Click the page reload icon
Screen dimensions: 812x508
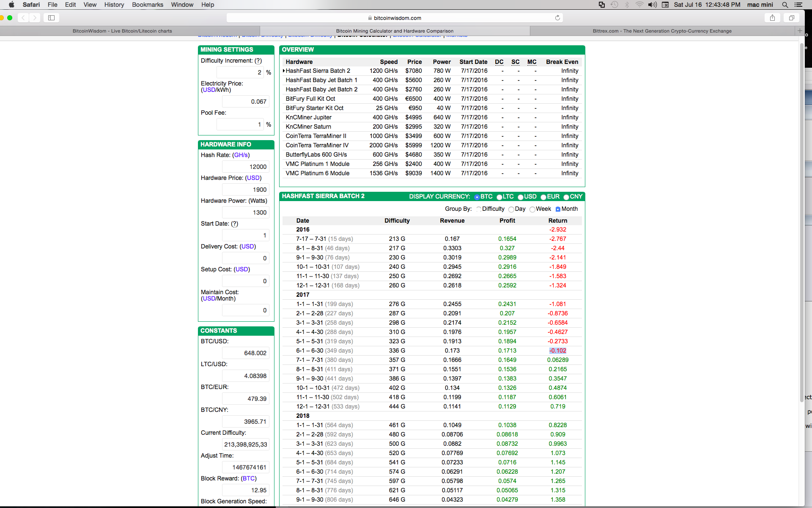(557, 18)
